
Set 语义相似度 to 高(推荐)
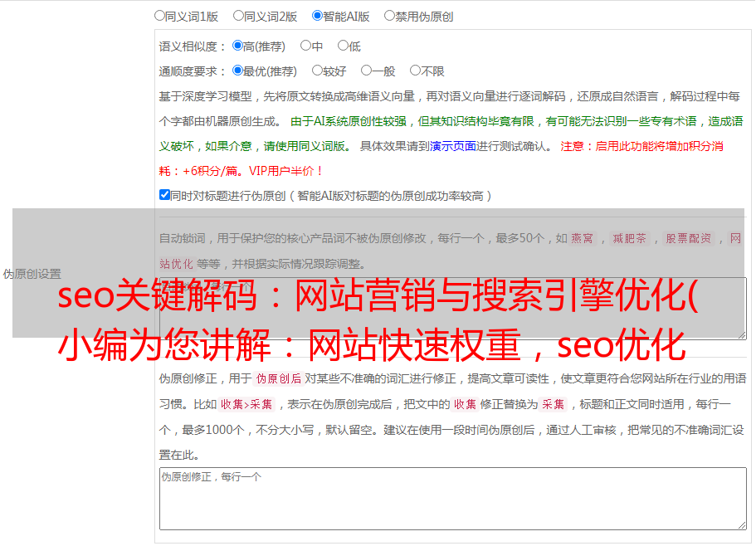[x=237, y=46]
